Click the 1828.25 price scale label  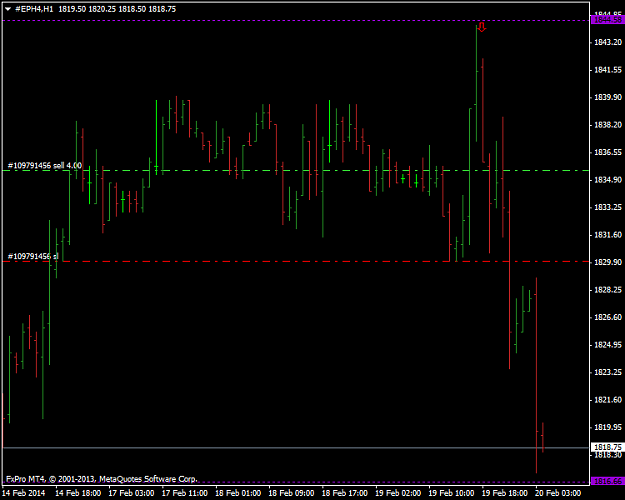coord(608,290)
